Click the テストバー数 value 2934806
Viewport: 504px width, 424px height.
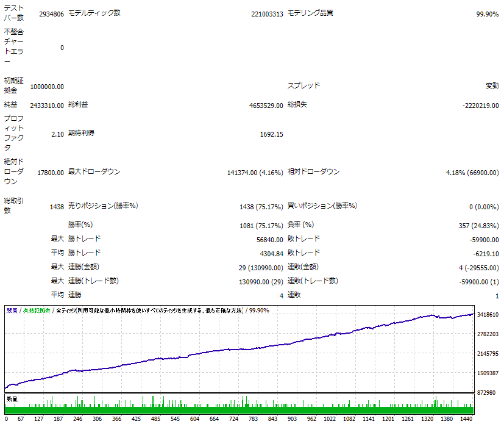click(49, 10)
